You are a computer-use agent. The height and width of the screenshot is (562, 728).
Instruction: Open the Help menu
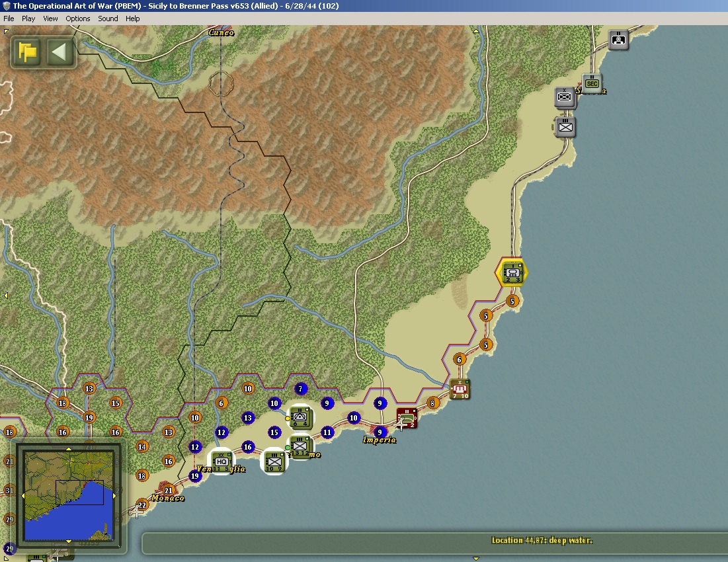pos(132,19)
